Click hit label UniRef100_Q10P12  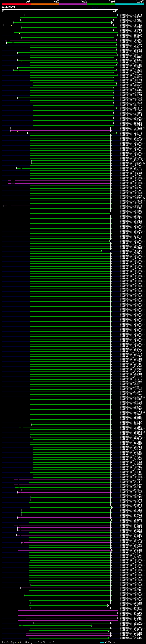pos(131,98)
